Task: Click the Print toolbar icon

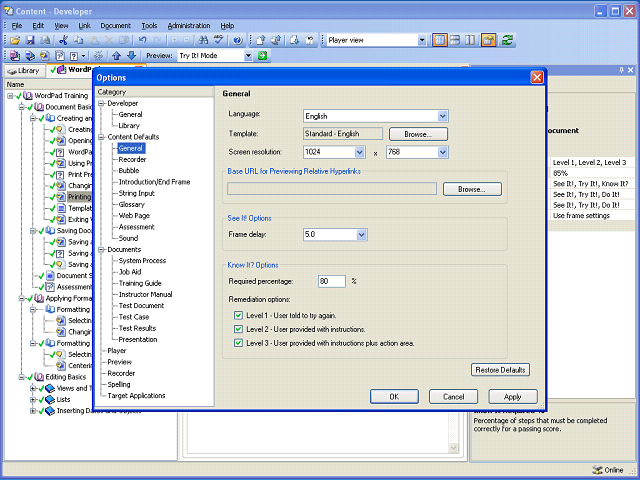Action: (x=45, y=40)
